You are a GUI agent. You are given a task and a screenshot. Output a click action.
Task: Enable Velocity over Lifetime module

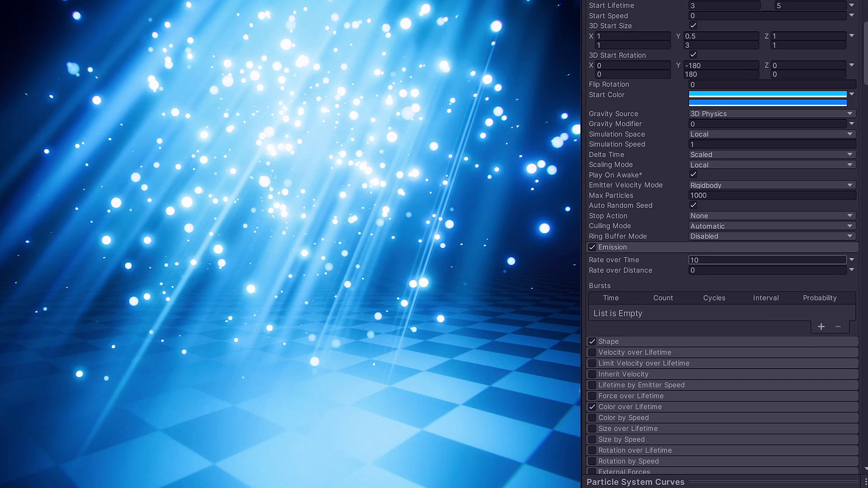coord(592,352)
